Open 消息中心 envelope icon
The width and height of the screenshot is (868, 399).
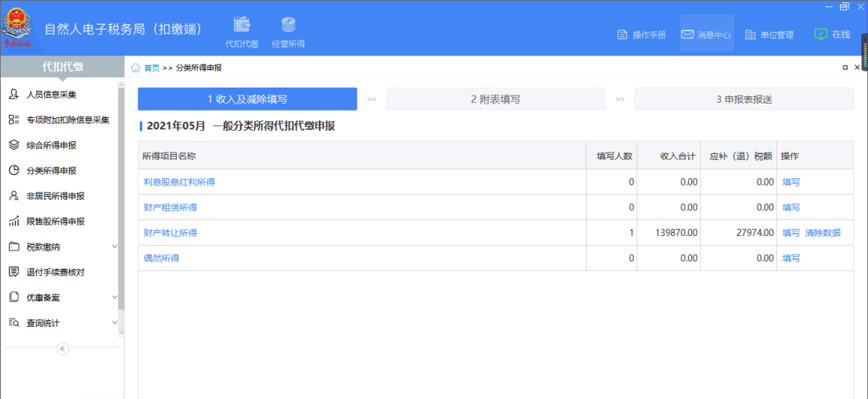tap(687, 35)
